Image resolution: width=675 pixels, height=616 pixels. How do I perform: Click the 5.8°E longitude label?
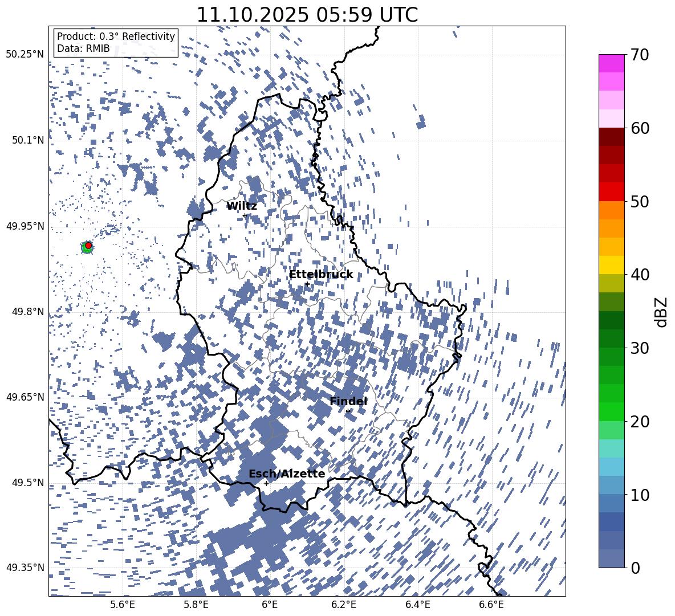pos(196,605)
